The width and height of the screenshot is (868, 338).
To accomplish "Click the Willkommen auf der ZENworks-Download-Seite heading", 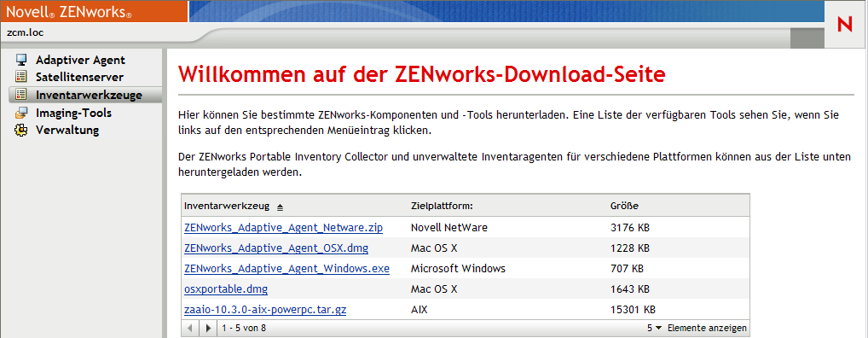I will 422,74.
